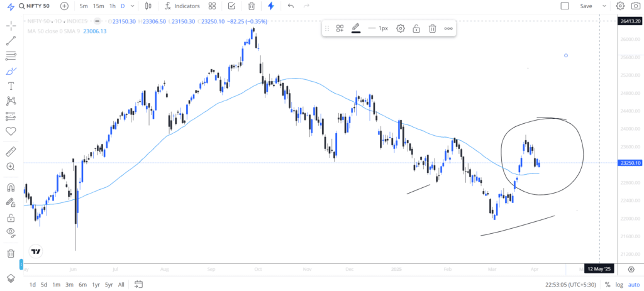The height and width of the screenshot is (291, 644).
Task: Open the Fibonacci and Gann tools group
Action: (11, 56)
